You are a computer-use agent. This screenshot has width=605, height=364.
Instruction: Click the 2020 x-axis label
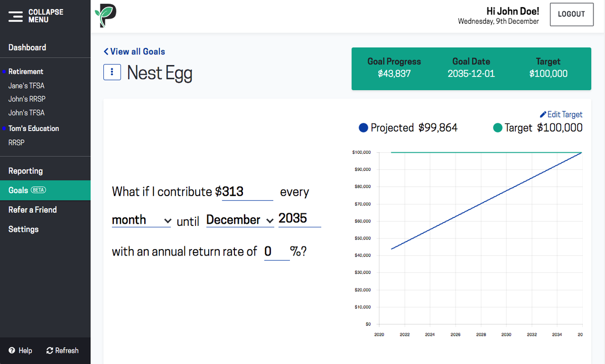point(379,334)
